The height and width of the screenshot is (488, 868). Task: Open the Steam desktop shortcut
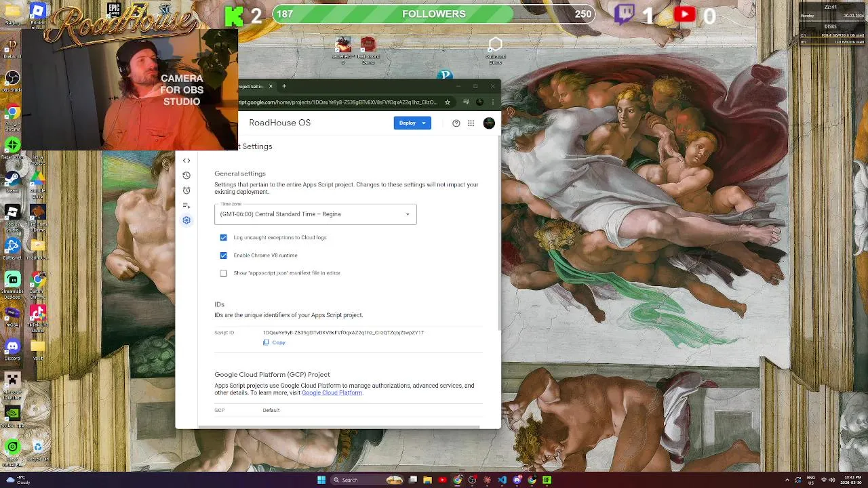(12, 179)
